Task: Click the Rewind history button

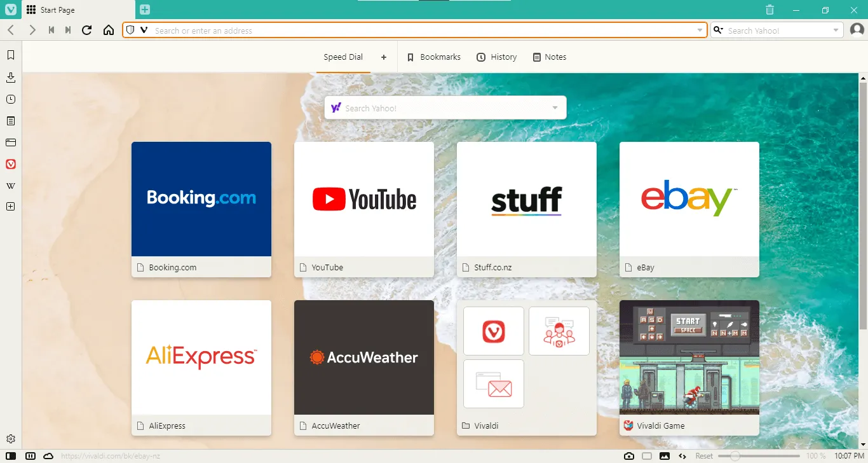Action: [51, 30]
